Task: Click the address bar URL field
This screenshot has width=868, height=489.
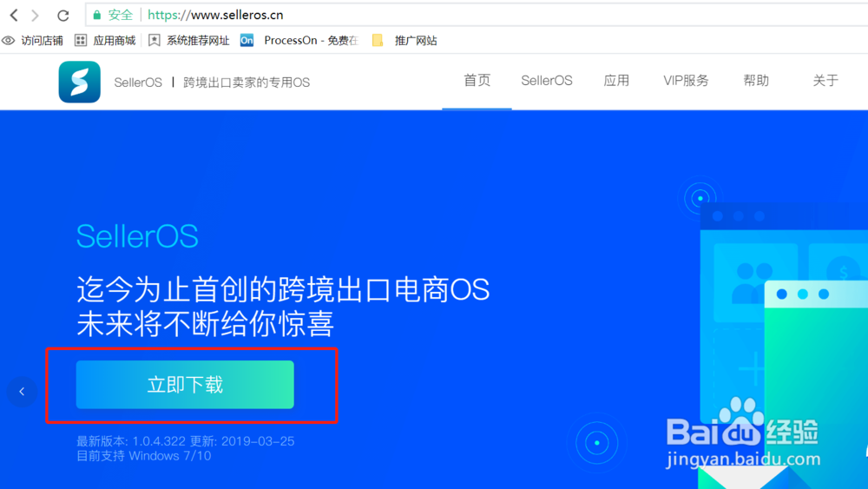Action: pyautogui.click(x=476, y=15)
